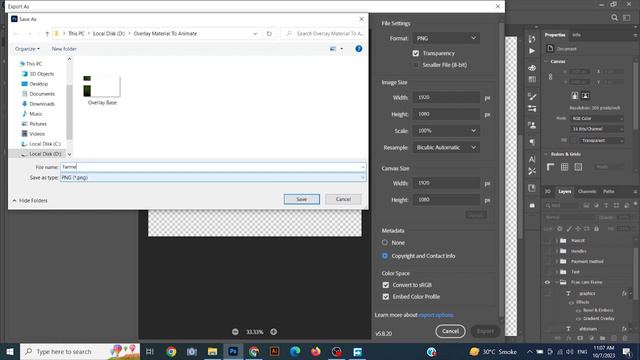Toggle the grid icon in Properties panel
The image size is (640, 360).
pos(564,167)
